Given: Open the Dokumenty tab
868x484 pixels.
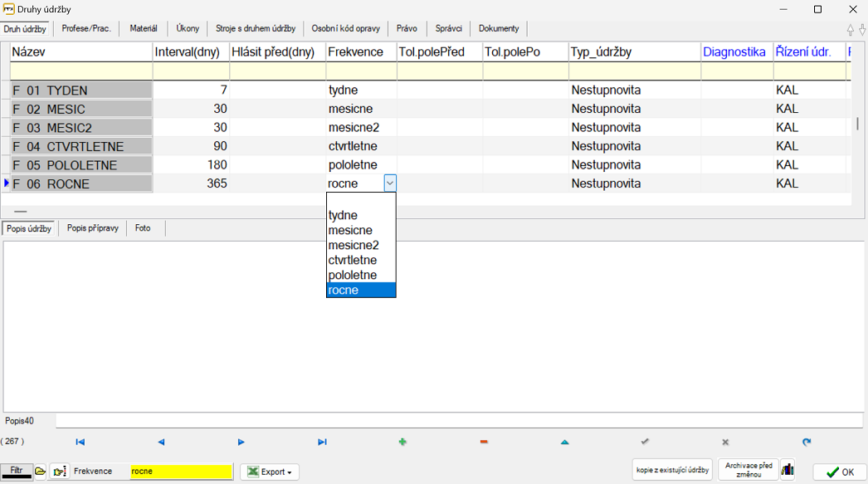Looking at the screenshot, I should (x=499, y=28).
